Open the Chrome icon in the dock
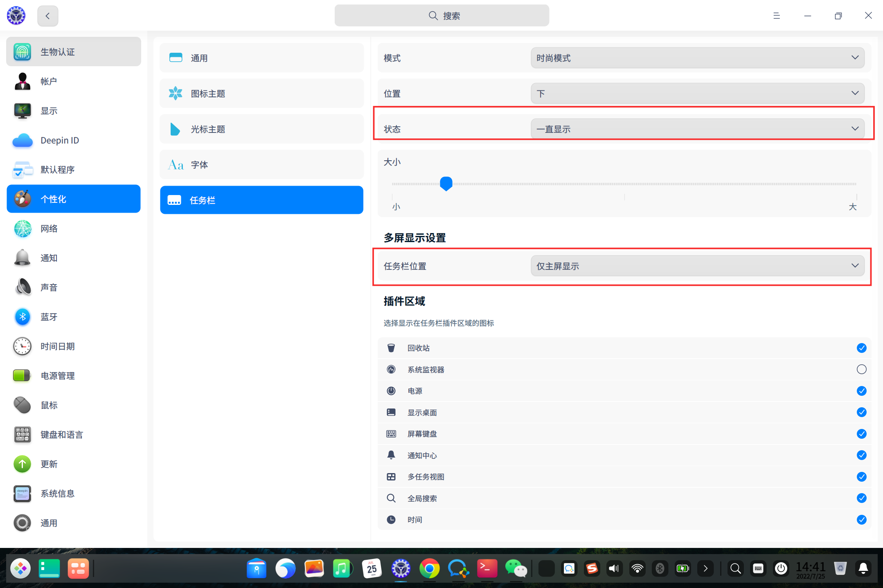 coord(429,568)
